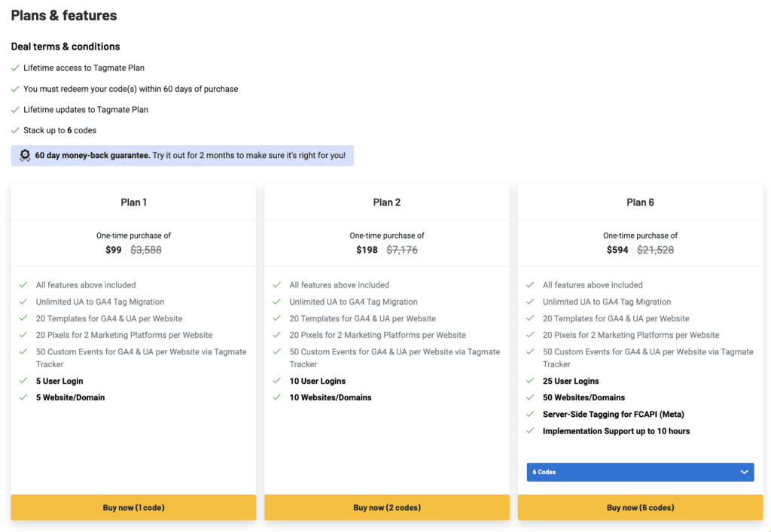Screen dimensions: 771x532
Task: Click the 60 day money-back guarantee text
Action: click(93, 155)
